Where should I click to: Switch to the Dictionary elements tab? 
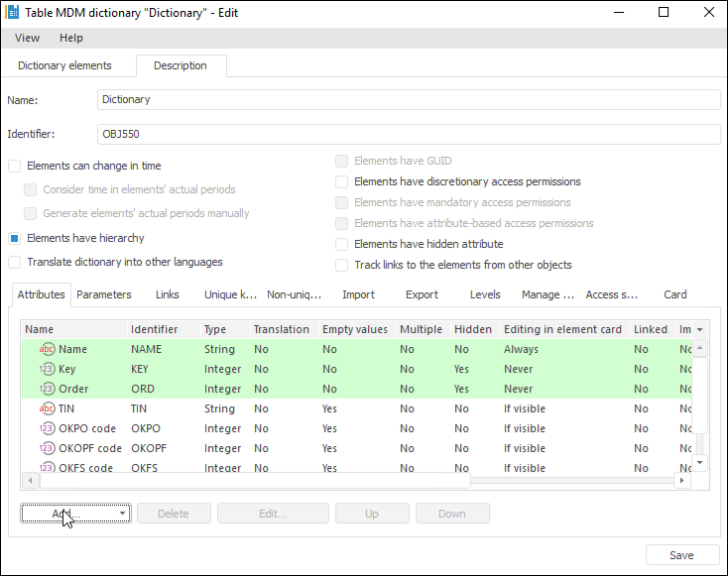[x=64, y=65]
